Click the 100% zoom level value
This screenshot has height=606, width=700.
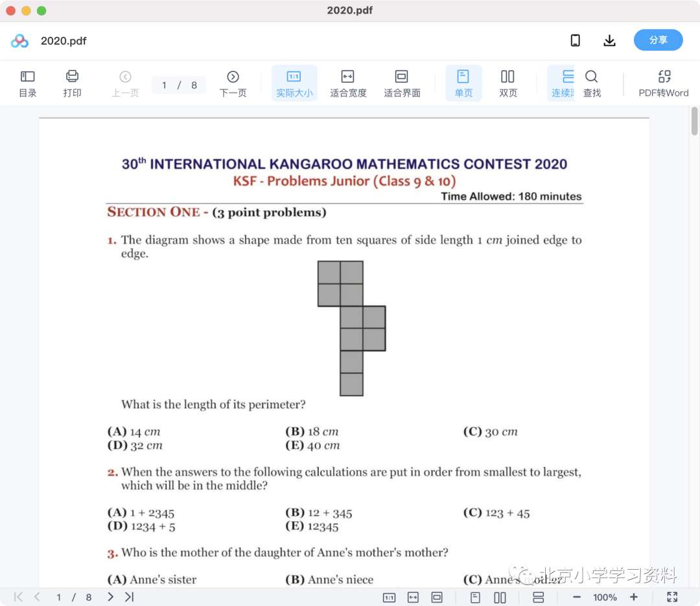tap(605, 598)
